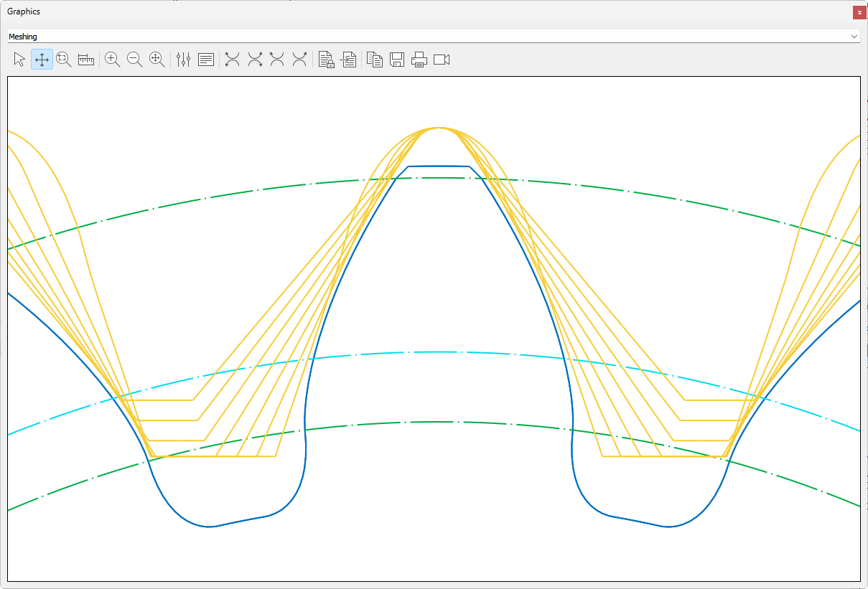This screenshot has height=589, width=868.
Task: Click the leftmost gear rotation arrows icon
Action: pos(232,60)
